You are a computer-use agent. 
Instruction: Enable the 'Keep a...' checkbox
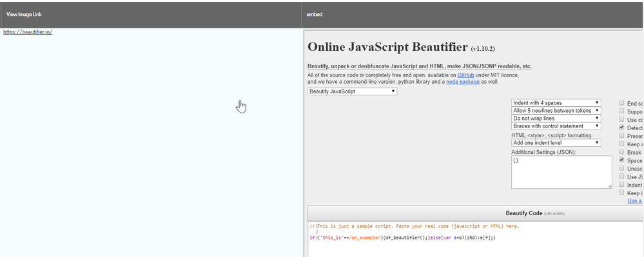tap(622, 144)
